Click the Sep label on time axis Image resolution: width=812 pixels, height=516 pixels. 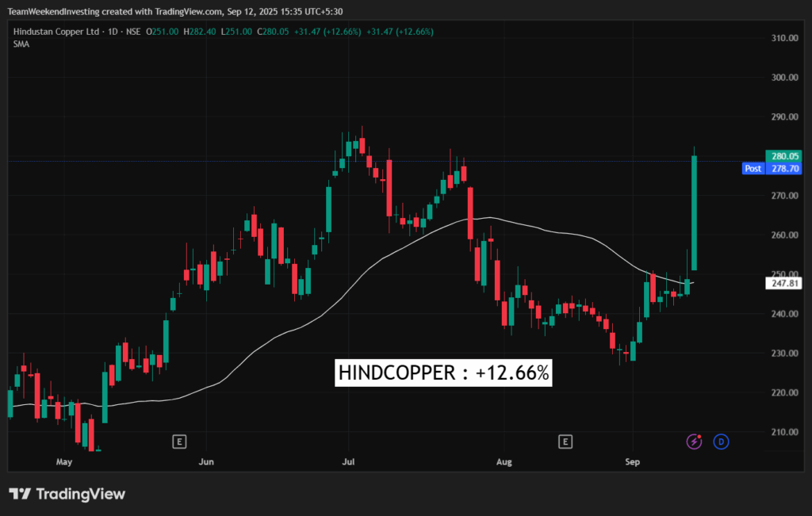[632, 461]
